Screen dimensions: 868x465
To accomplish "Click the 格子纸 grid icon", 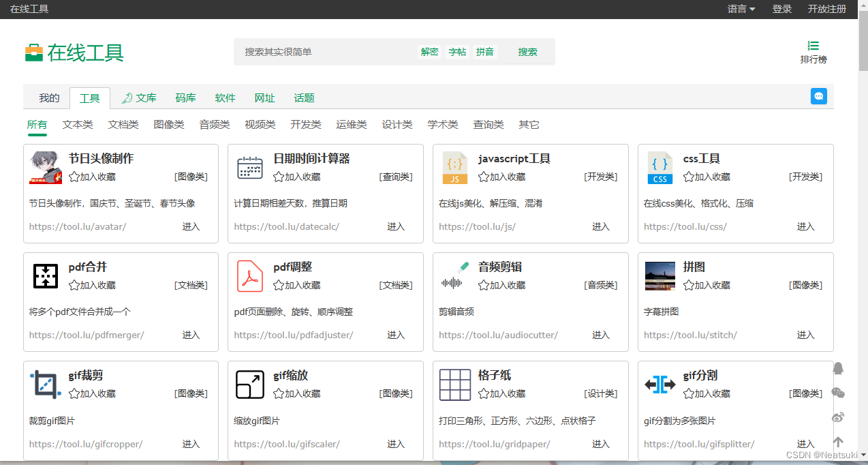I will [454, 385].
